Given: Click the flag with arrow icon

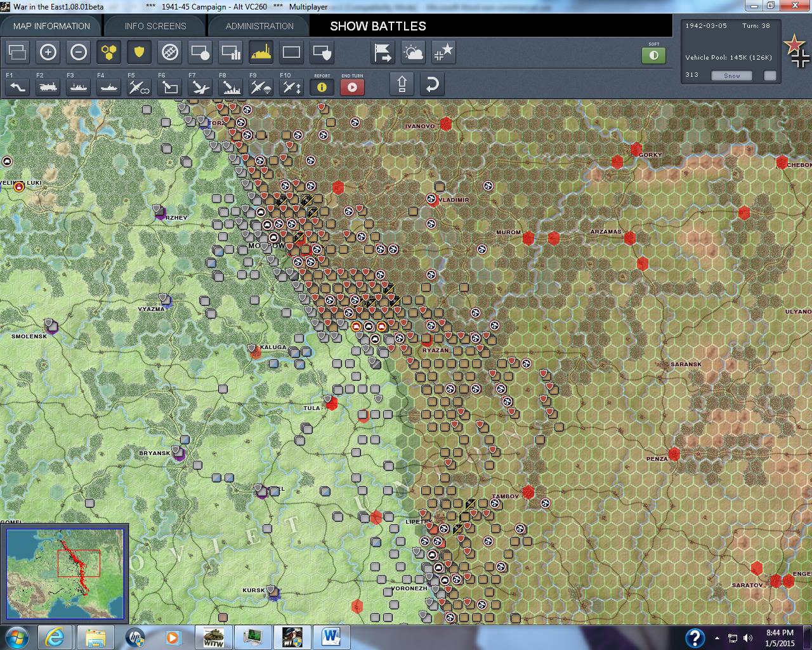Looking at the screenshot, I should click(383, 52).
